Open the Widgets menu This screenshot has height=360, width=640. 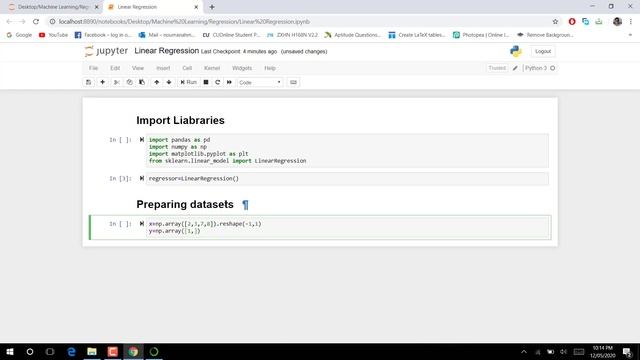click(242, 68)
